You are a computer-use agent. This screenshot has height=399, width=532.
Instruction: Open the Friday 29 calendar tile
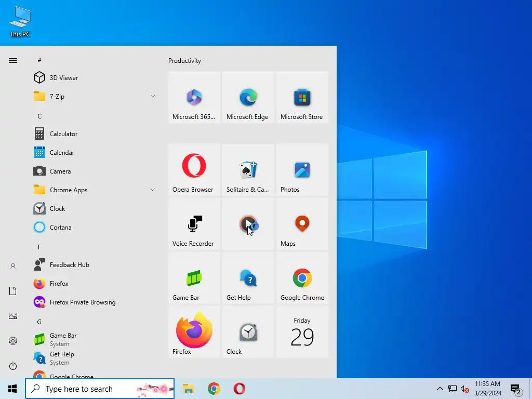tap(302, 332)
